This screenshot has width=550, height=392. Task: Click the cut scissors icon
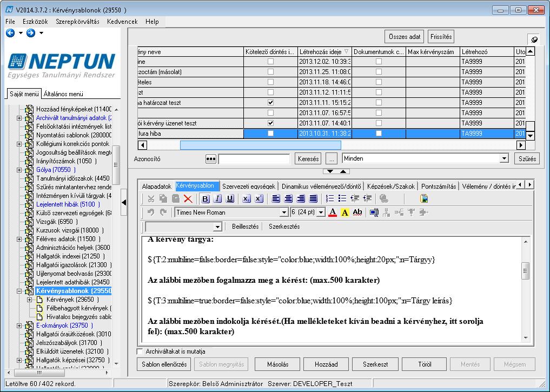[151, 199]
